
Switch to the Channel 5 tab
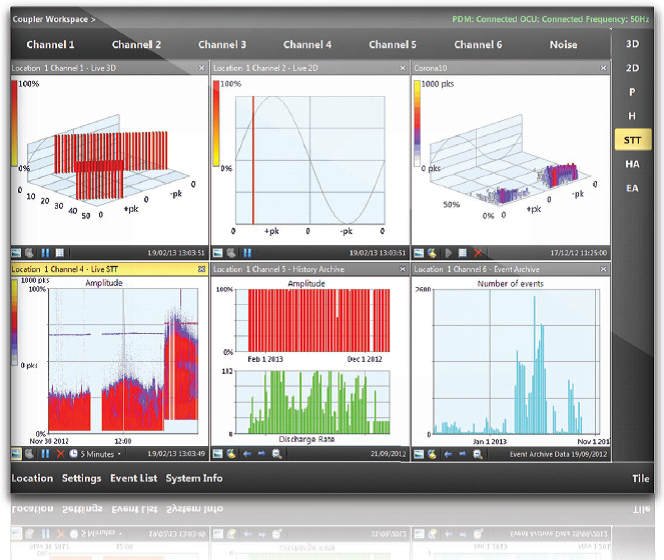point(393,44)
